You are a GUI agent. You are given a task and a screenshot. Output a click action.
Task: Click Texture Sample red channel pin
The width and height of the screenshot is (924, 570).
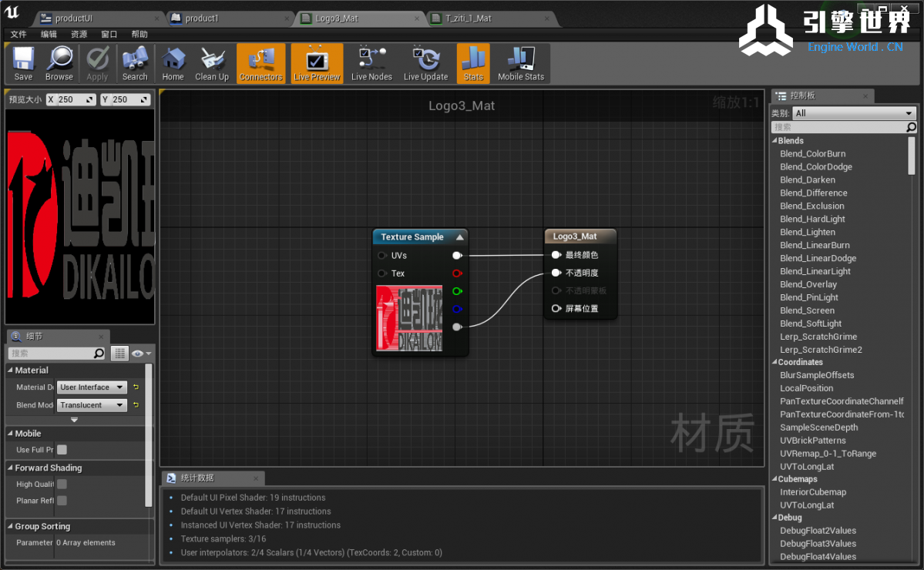point(457,273)
